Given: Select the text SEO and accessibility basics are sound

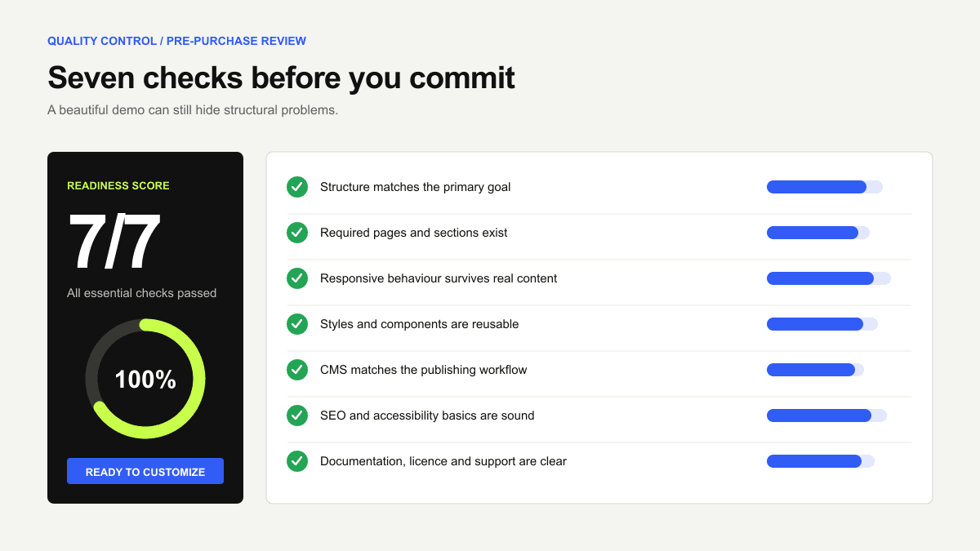Looking at the screenshot, I should click(427, 415).
